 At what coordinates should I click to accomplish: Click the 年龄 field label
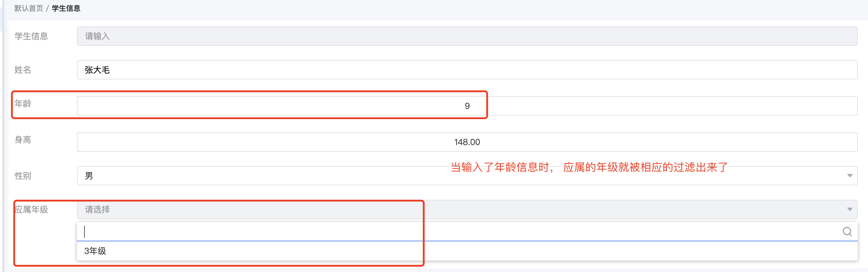click(x=23, y=104)
